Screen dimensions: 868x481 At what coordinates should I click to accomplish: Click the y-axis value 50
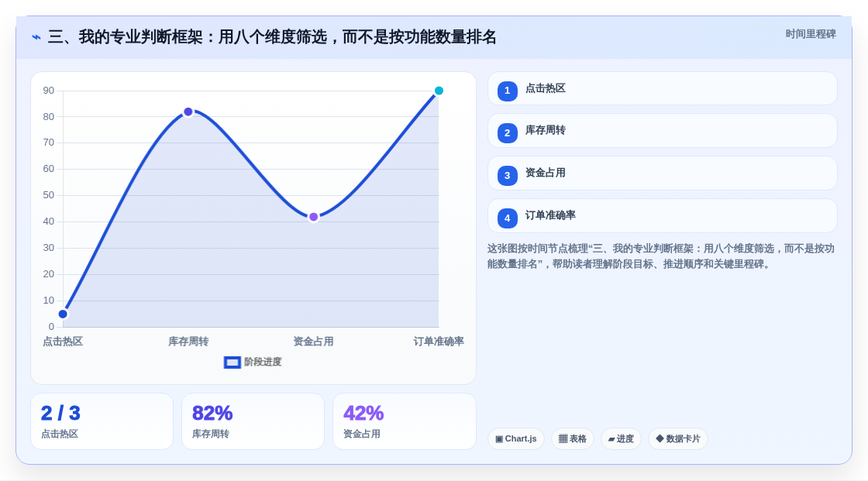[x=49, y=195]
